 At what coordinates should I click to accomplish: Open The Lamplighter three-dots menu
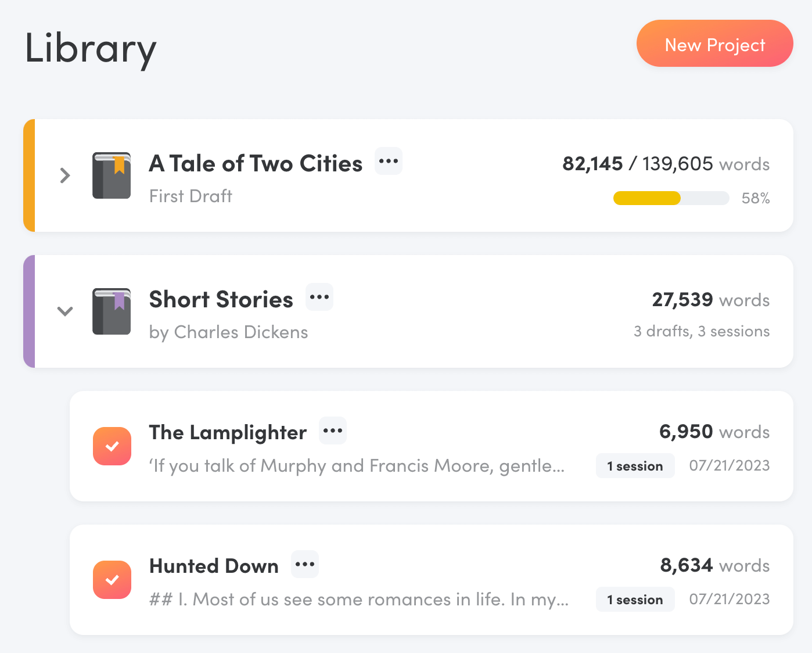point(333,431)
